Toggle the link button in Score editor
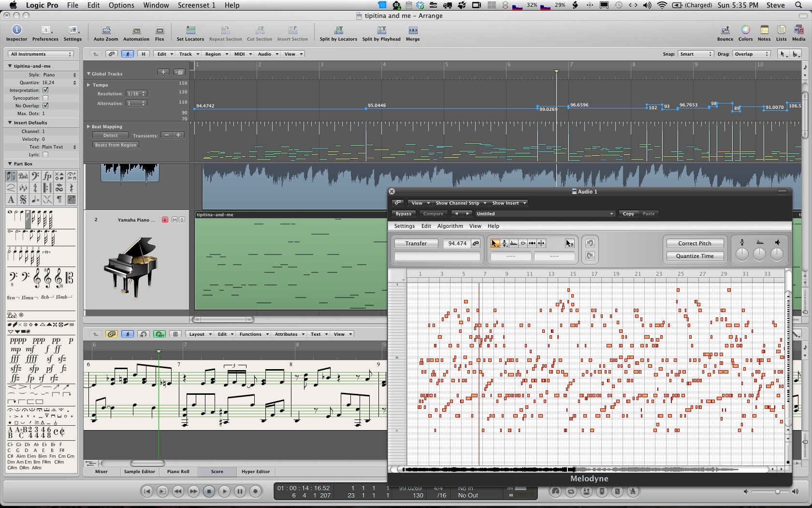This screenshot has width=812, height=508. (112, 334)
